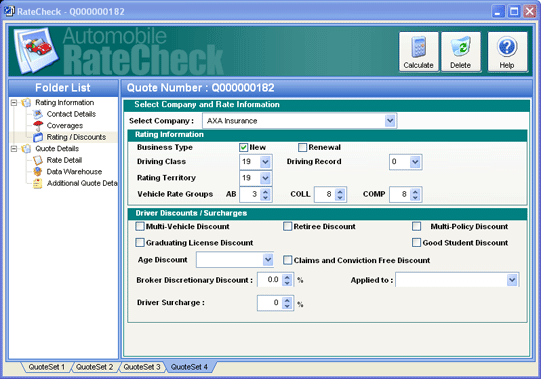Enable the Retiree Discount checkbox
Image resolution: width=541 pixels, height=379 pixels.
point(287,226)
